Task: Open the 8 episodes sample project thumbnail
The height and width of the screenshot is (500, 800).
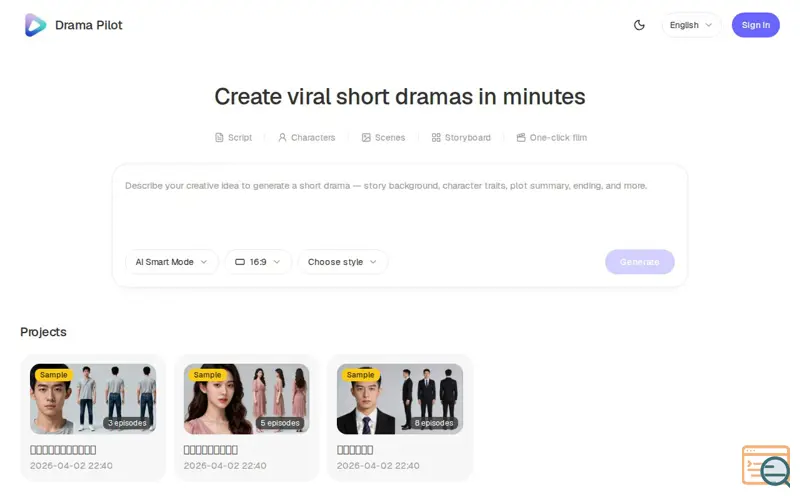Action: pyautogui.click(x=399, y=399)
